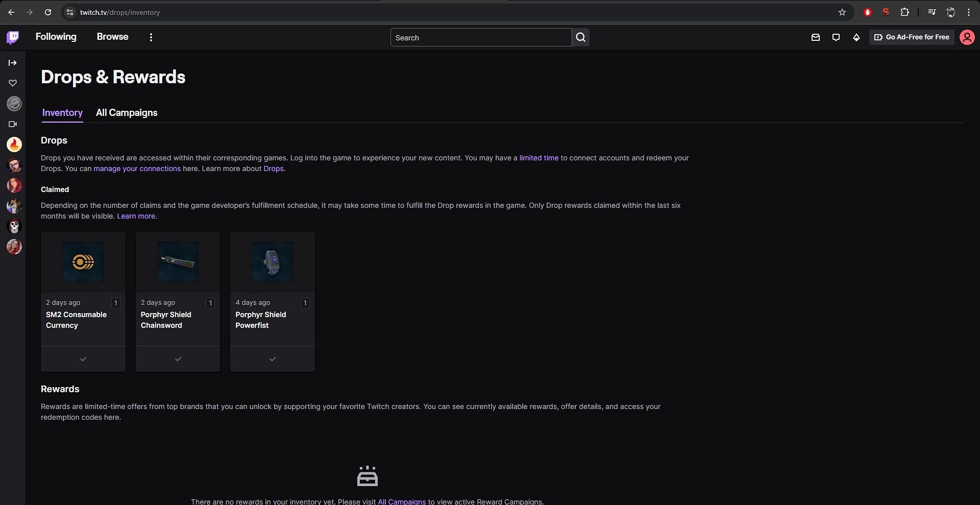Follow the limited time link

coord(538,158)
